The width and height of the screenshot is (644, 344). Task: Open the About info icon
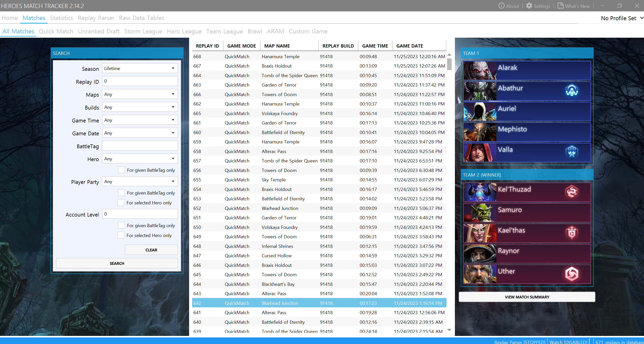click(501, 6)
